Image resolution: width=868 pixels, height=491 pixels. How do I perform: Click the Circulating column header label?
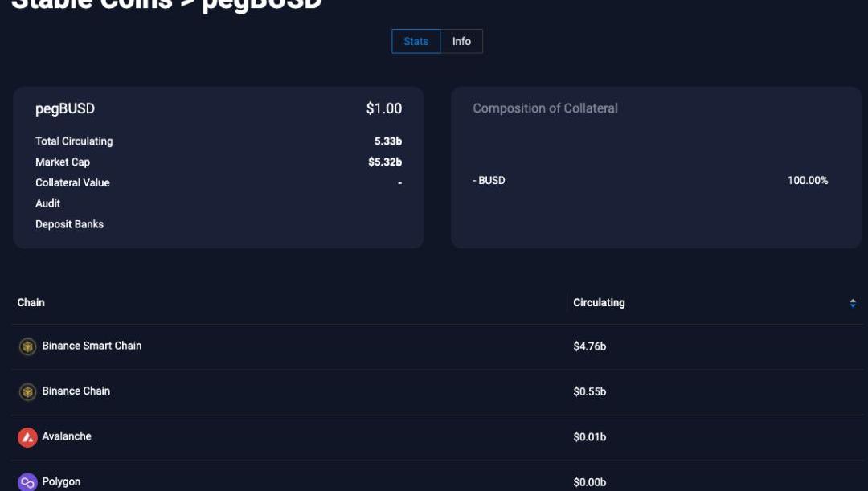[x=599, y=303]
